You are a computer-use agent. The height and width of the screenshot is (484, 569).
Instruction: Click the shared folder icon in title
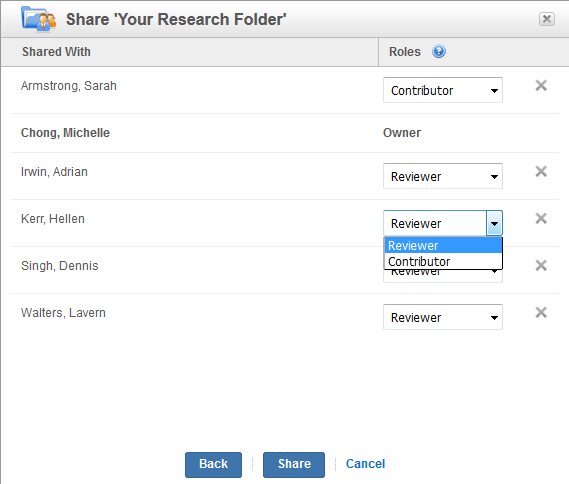coord(38,19)
